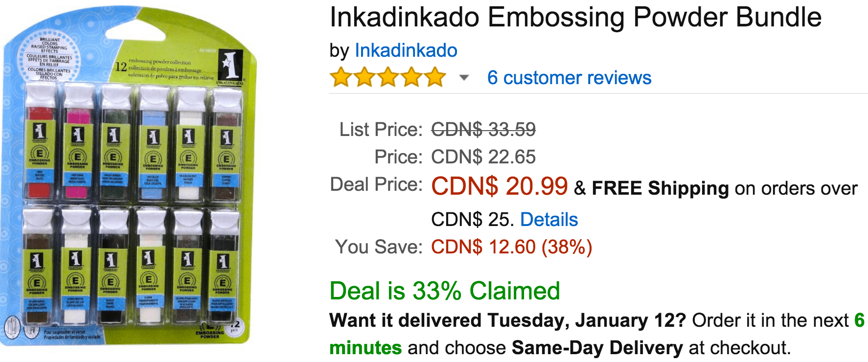Click the red embossing powder bottle

pyautogui.click(x=40, y=144)
